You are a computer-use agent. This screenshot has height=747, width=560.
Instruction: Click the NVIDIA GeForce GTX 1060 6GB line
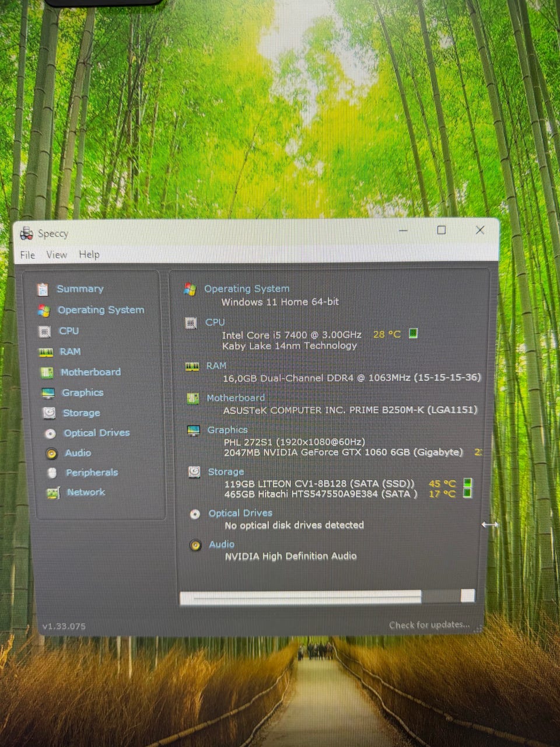(x=344, y=453)
